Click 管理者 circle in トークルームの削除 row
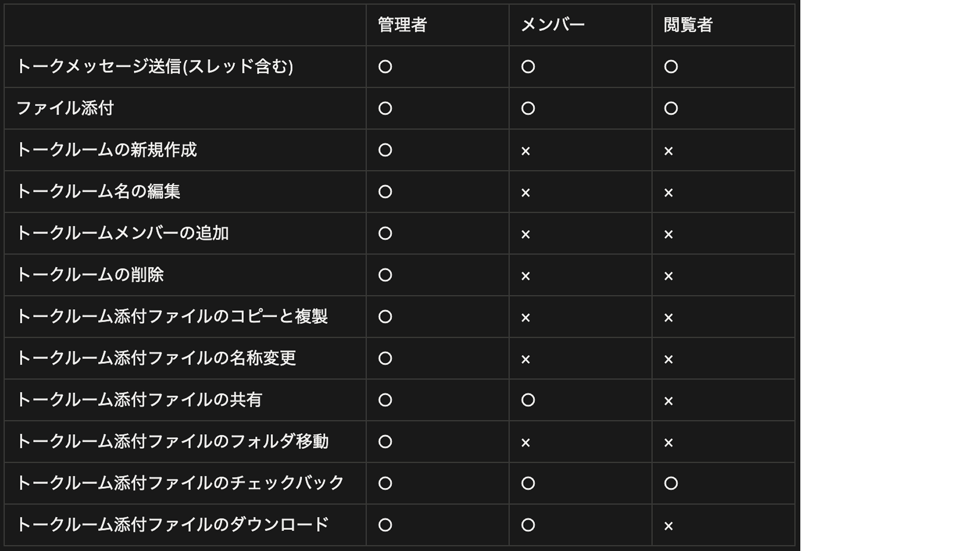The image size is (980, 551). (385, 275)
